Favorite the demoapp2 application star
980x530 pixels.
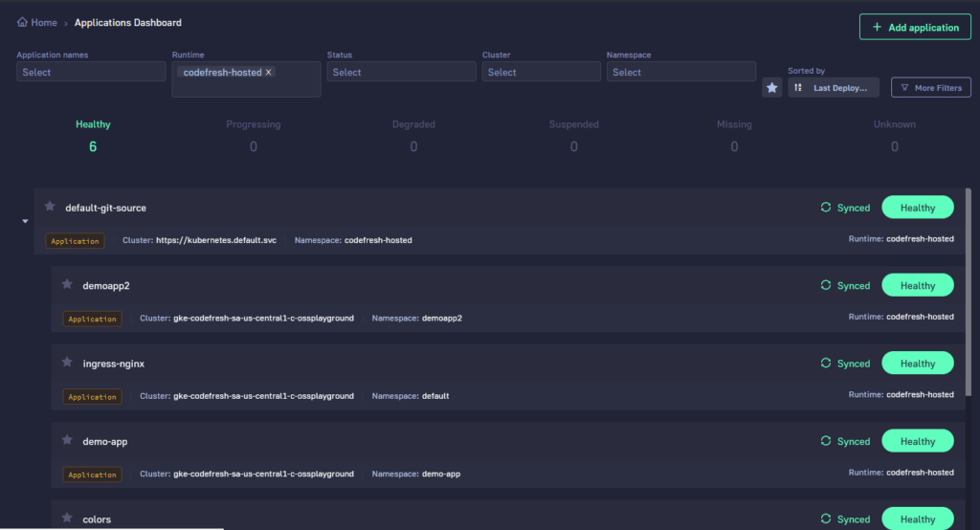(68, 284)
